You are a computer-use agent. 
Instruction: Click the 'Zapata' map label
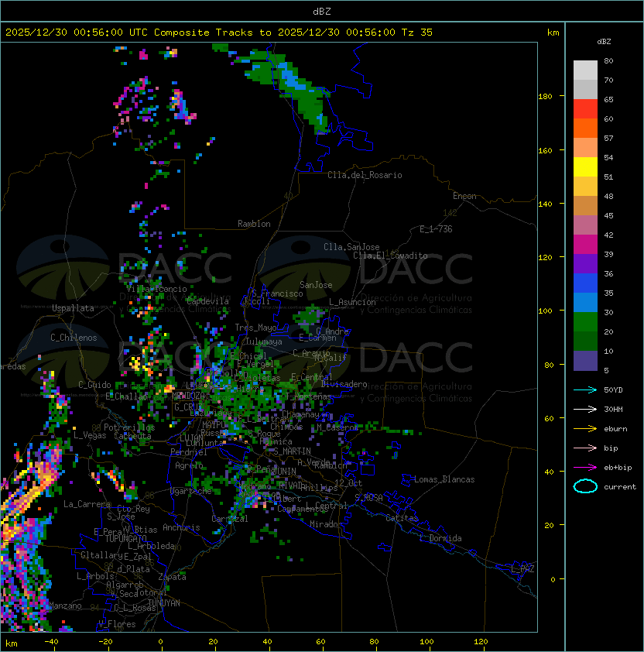(172, 577)
